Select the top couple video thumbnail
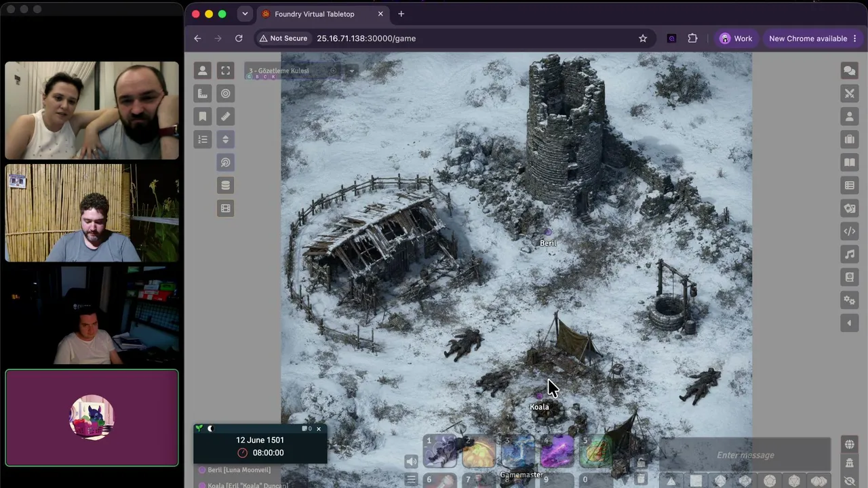The width and height of the screenshot is (868, 488). coord(92,110)
